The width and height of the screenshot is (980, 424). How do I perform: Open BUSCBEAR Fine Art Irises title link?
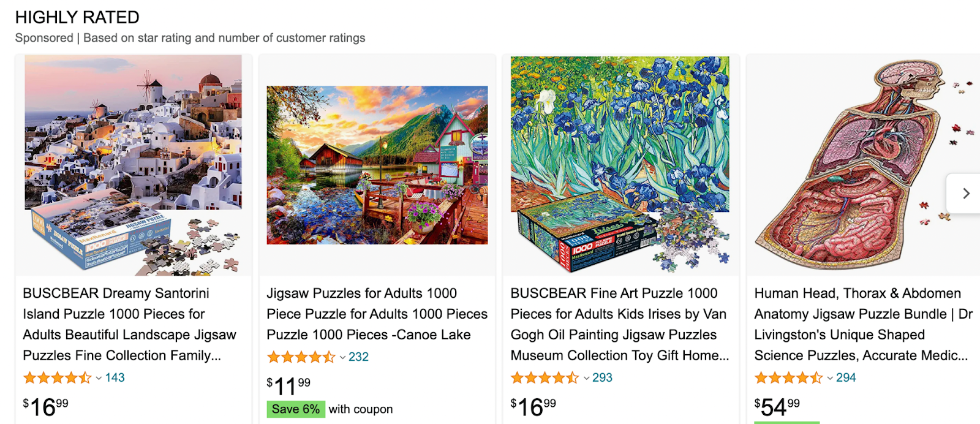[620, 324]
